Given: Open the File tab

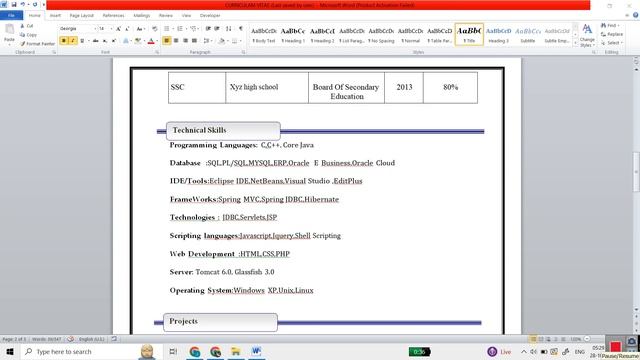Looking at the screenshot, I should click(x=11, y=15).
